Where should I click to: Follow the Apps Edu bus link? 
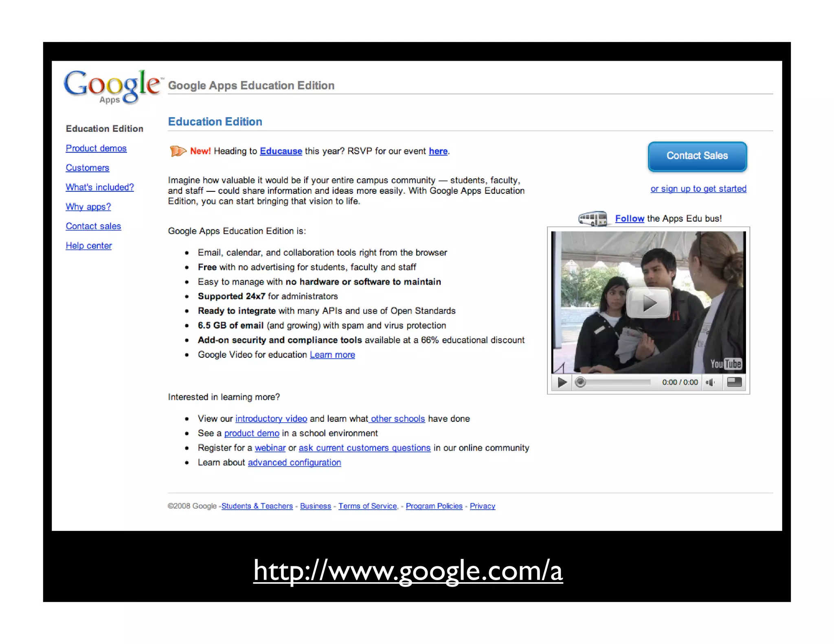coord(629,219)
